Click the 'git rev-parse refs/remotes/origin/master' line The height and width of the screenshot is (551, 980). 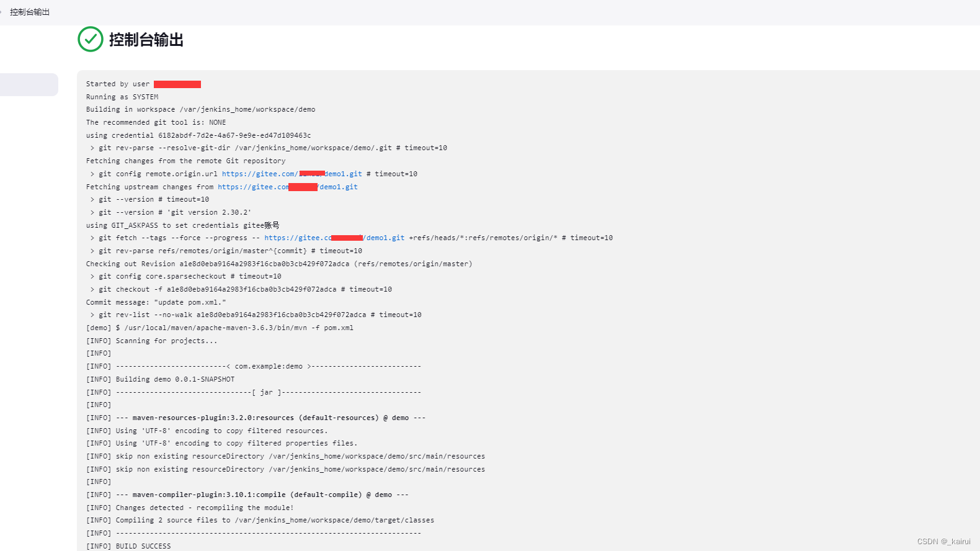[226, 251]
